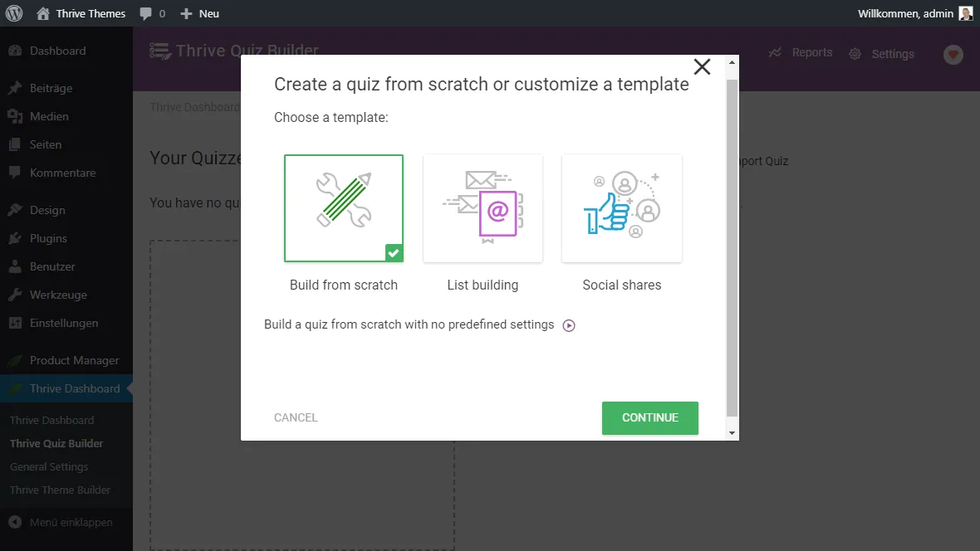This screenshot has width=980, height=551.
Task: Click the comments bubble icon in the admin bar
Action: pos(145,14)
